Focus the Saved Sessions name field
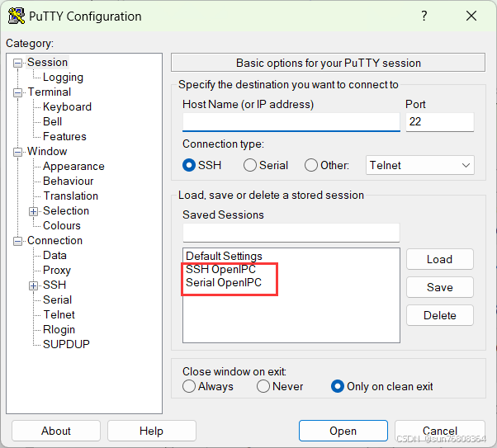The image size is (497, 448). click(291, 233)
